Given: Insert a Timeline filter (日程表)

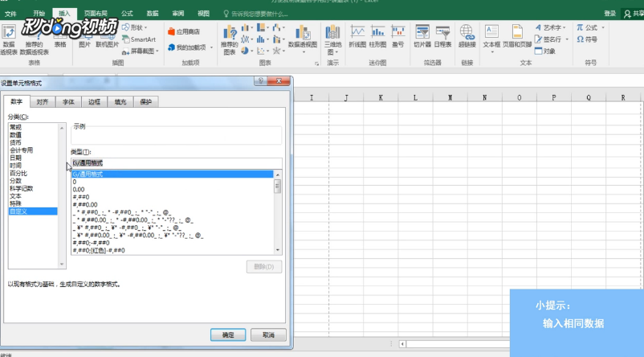Looking at the screenshot, I should [442, 36].
